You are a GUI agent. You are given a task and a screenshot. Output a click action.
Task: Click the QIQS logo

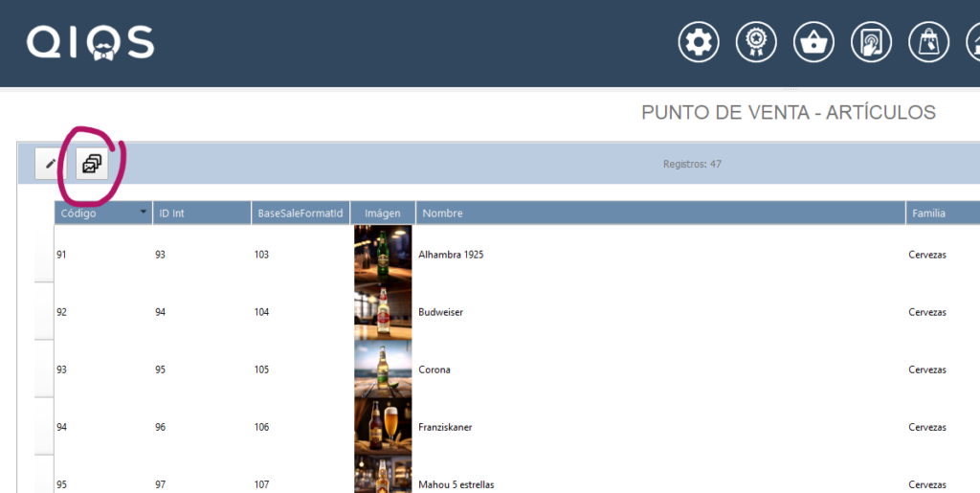click(90, 43)
